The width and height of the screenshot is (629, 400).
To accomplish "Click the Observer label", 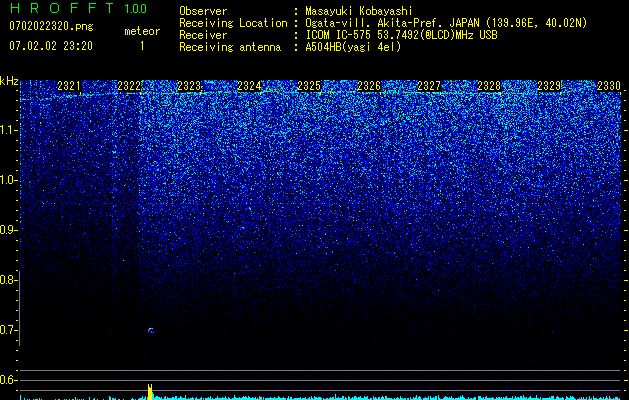I will pos(203,11).
